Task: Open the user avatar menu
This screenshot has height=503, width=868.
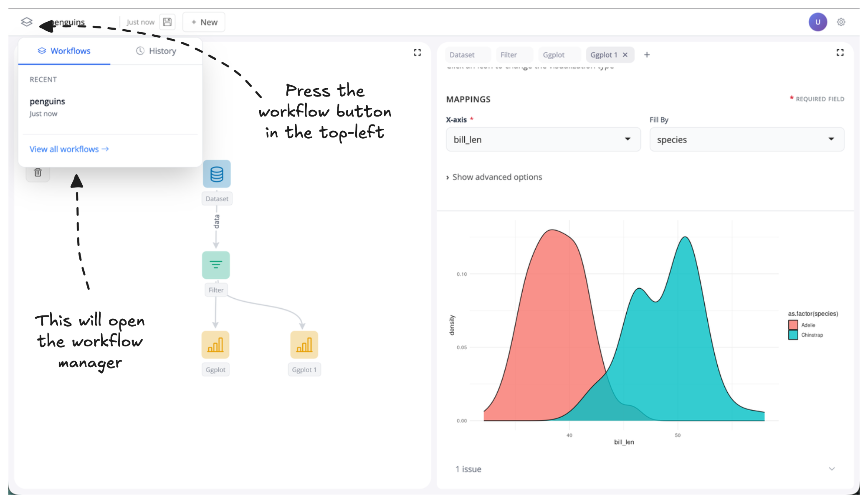Action: 817,22
